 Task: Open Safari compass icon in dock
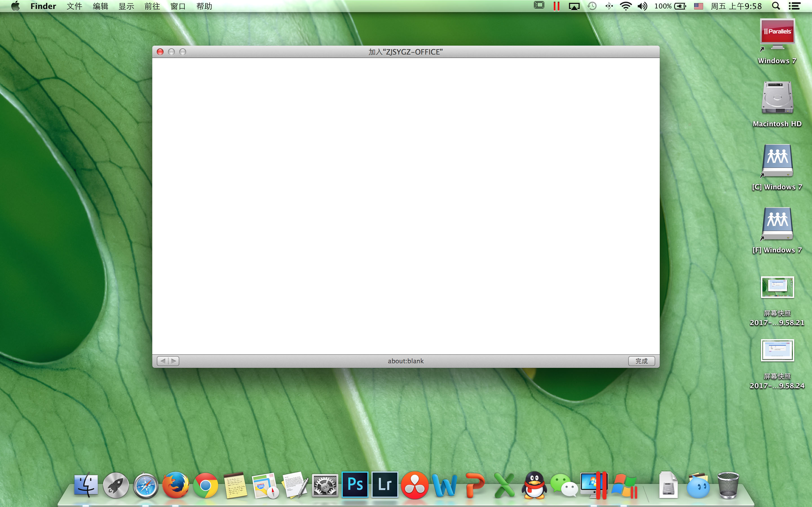(x=145, y=485)
